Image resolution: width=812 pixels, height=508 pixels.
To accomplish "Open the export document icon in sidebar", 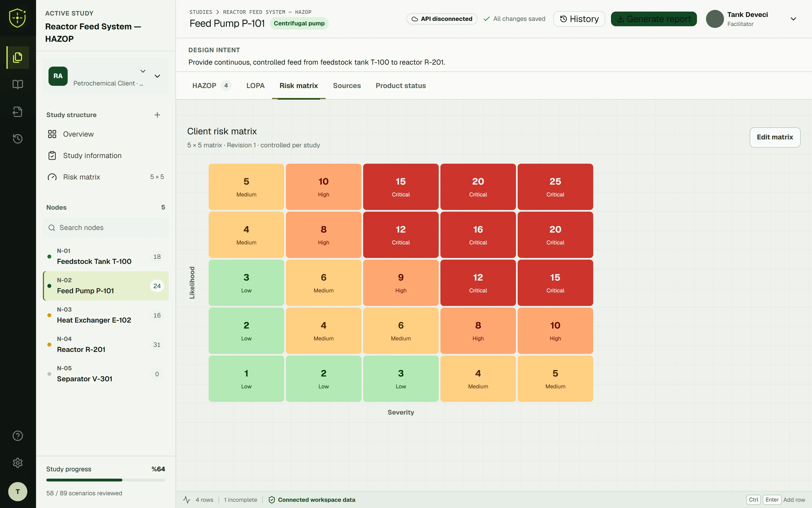I will (18, 111).
